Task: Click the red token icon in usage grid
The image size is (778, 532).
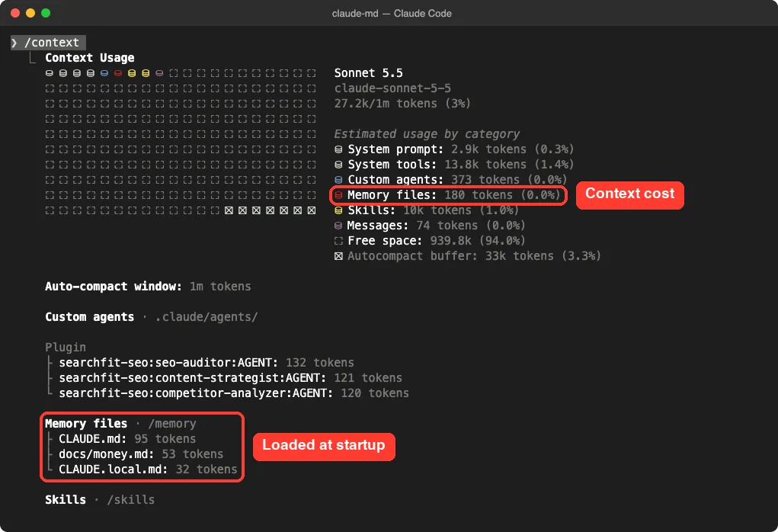Action: (118, 73)
